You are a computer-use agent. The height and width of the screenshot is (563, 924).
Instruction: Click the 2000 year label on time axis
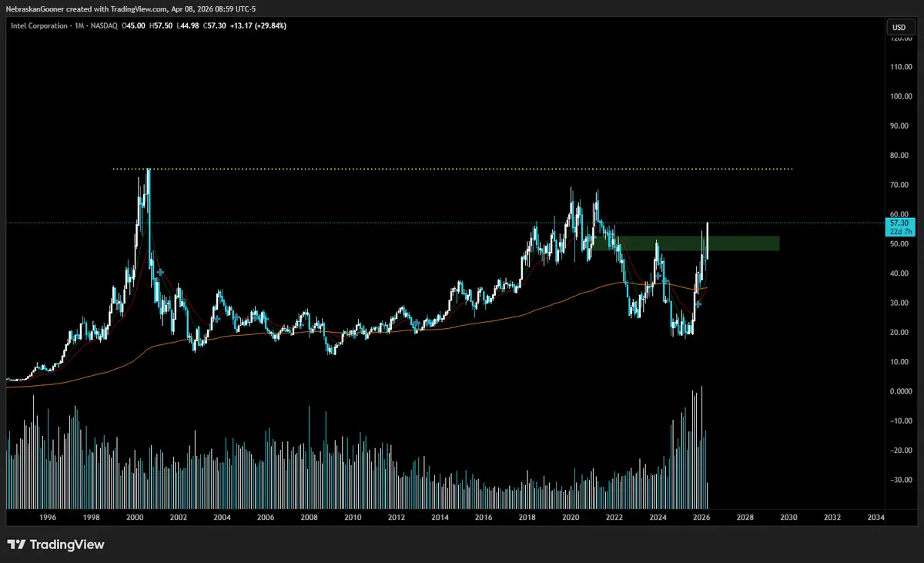[134, 518]
